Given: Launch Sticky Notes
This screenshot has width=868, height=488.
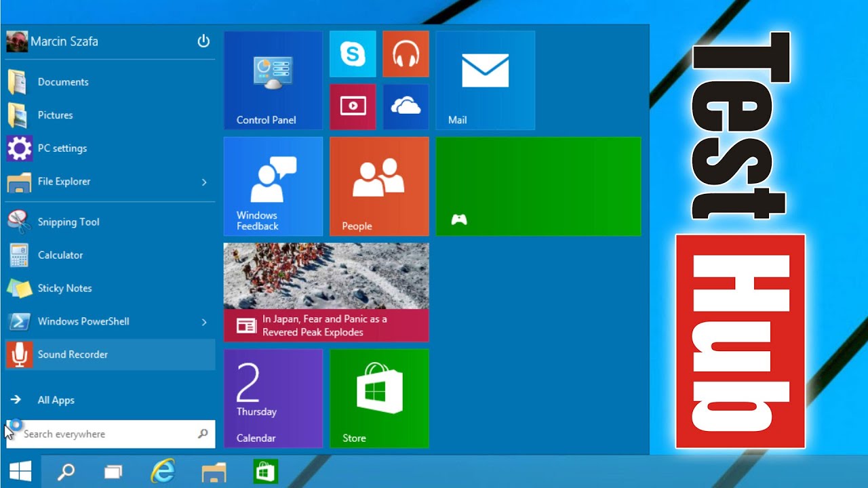Looking at the screenshot, I should [110, 288].
